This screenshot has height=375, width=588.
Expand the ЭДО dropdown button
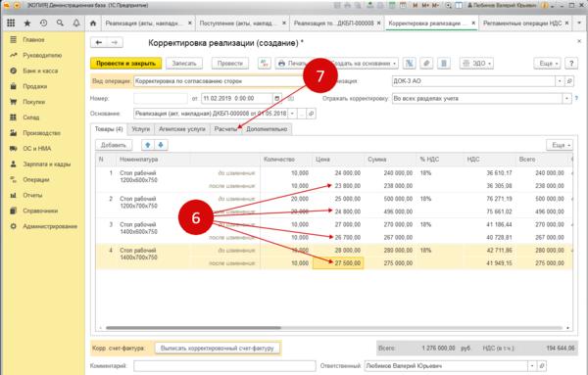476,64
